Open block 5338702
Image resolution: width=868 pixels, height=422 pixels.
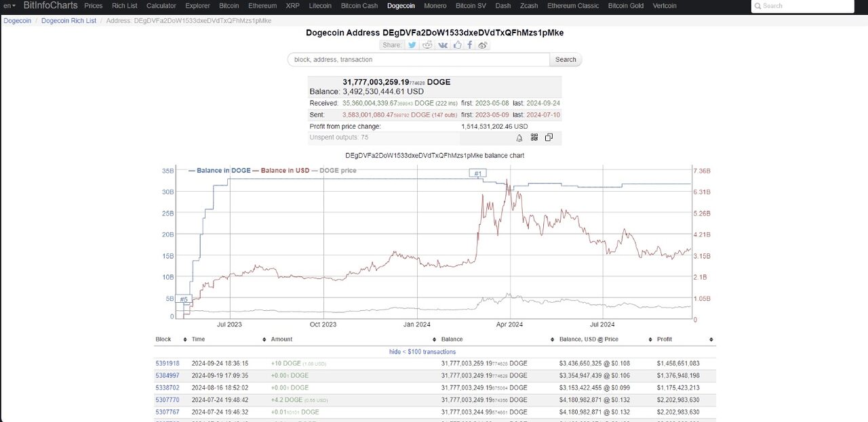(167, 388)
